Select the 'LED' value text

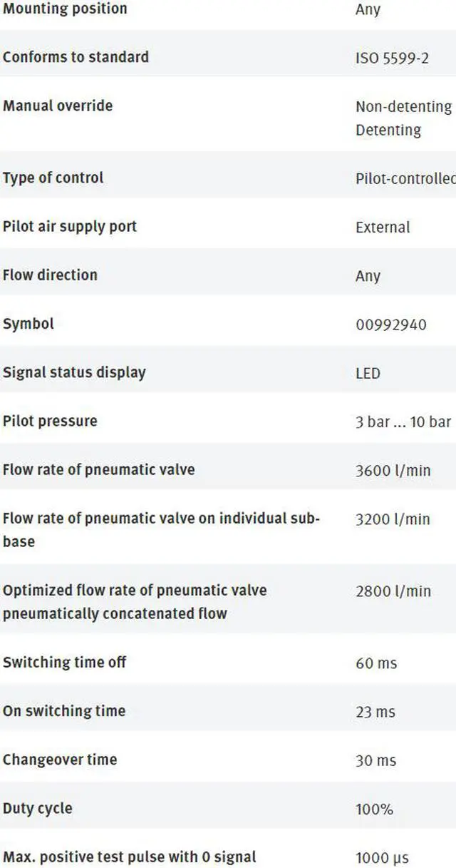point(368,373)
